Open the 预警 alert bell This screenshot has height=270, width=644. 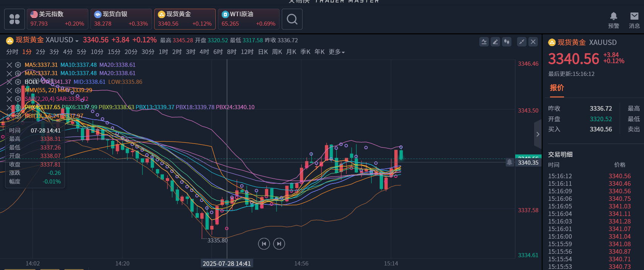pos(613,20)
